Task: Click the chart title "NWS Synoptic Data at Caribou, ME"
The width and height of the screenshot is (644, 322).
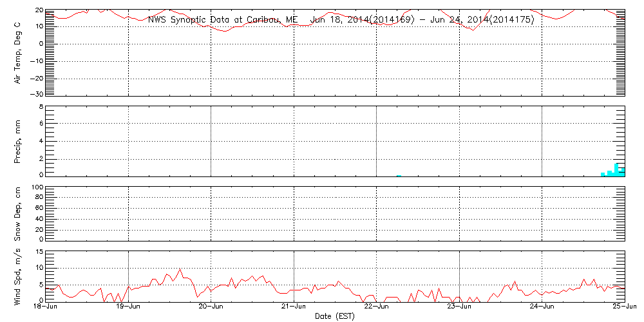Action: pos(223,20)
